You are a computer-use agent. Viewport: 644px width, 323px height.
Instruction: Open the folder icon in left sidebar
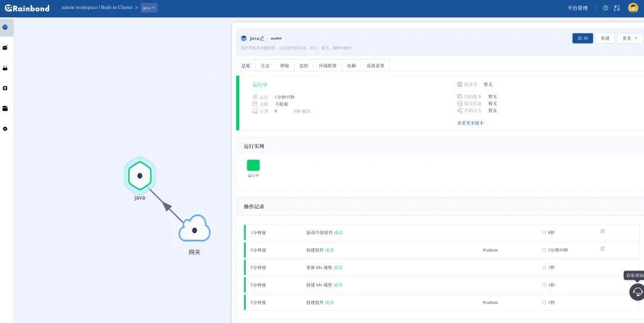point(5,108)
